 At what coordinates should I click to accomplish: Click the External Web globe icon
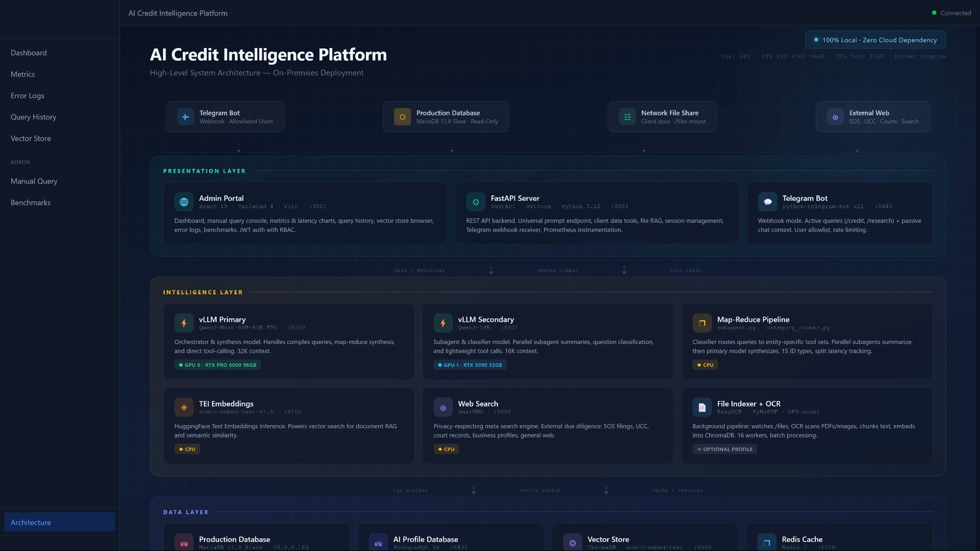[x=835, y=117]
